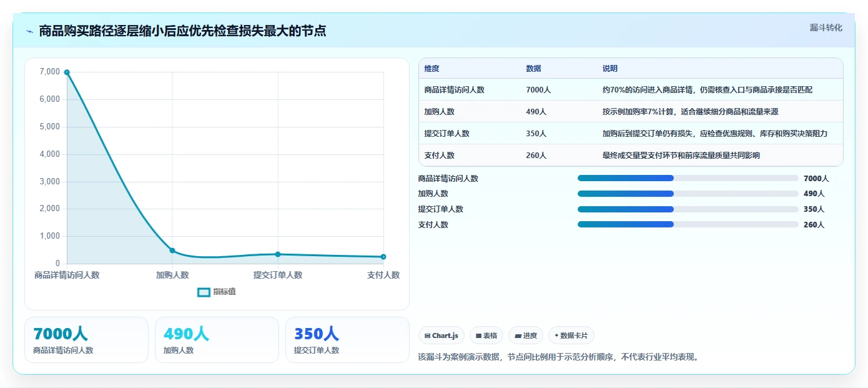868x388 pixels.
Task: Click the 支付人数 progress bar
Action: pyautogui.click(x=688, y=225)
